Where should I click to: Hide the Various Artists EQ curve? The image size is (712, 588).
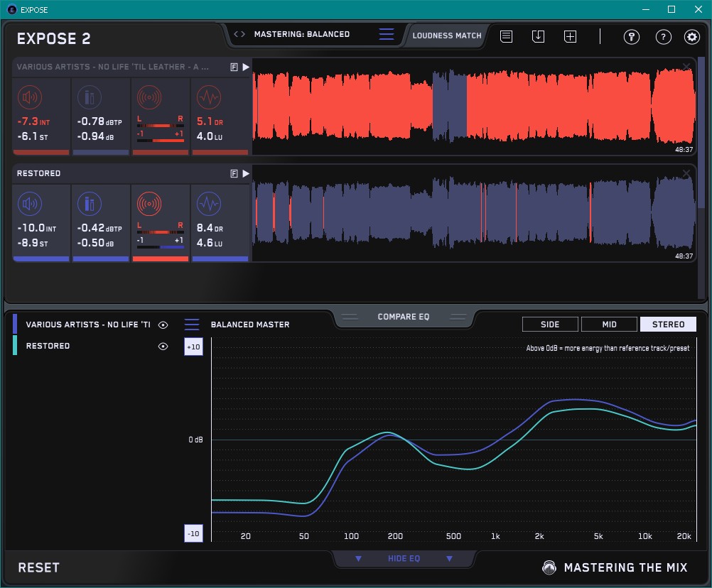(163, 325)
